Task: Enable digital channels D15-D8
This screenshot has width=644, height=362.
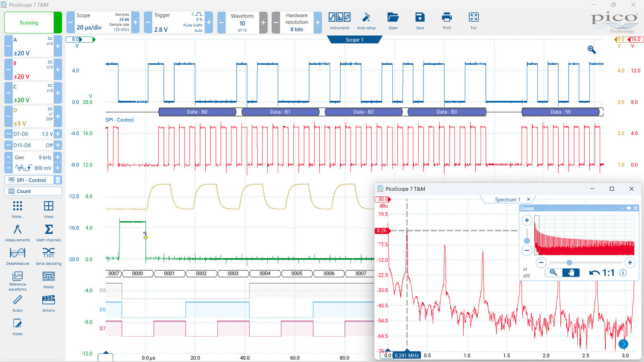Action: 33,145
